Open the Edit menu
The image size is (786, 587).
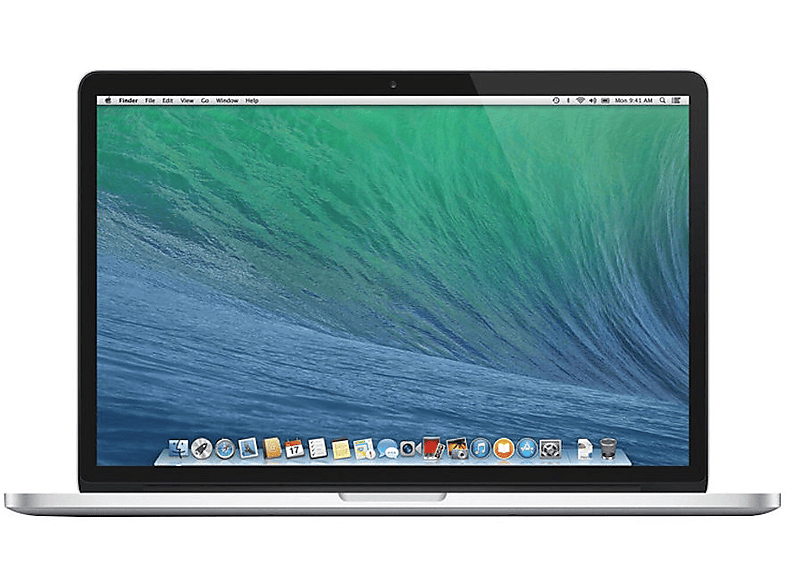167,100
